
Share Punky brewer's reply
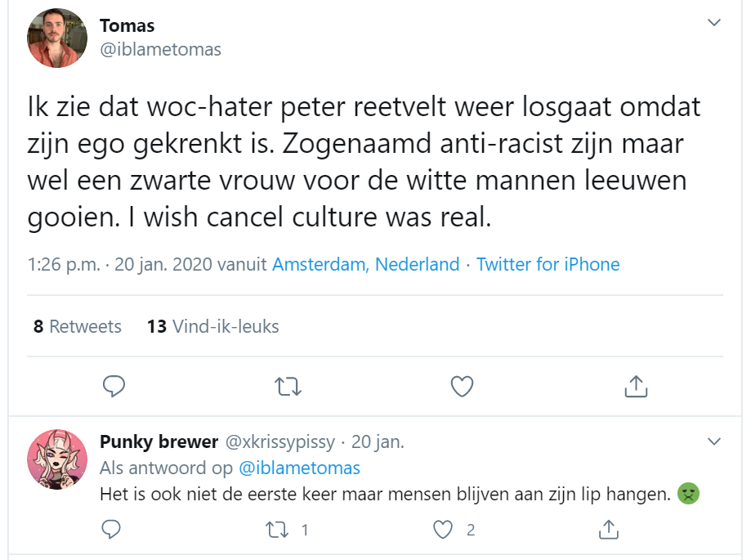tap(609, 529)
